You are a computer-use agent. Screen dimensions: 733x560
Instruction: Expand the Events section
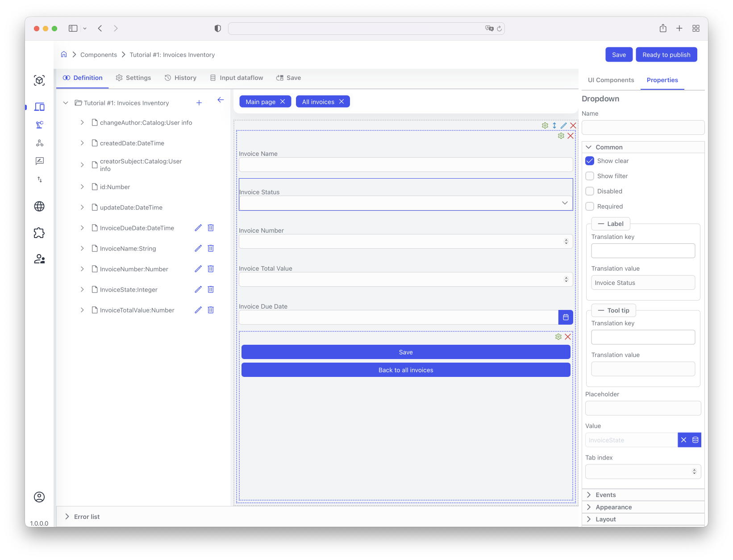click(x=605, y=495)
